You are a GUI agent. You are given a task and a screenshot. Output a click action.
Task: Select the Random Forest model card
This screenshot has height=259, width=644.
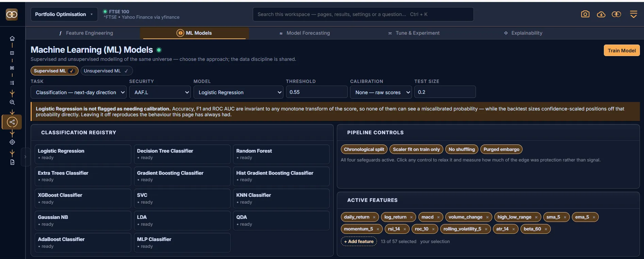[281, 154]
